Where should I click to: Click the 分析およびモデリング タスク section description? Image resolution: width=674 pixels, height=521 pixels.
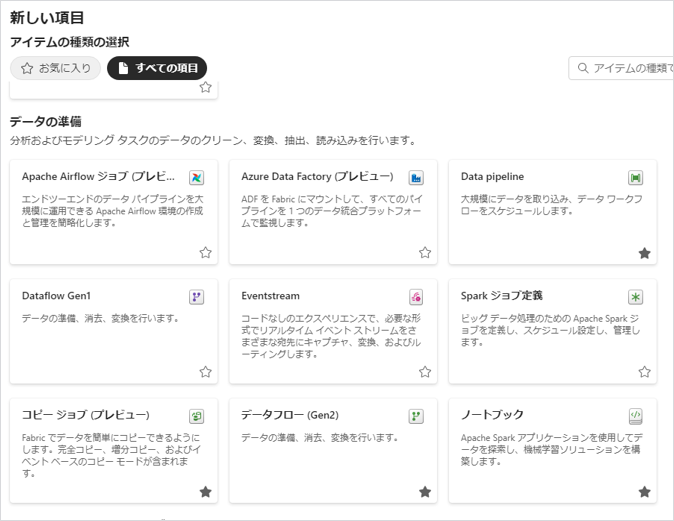coord(213,141)
